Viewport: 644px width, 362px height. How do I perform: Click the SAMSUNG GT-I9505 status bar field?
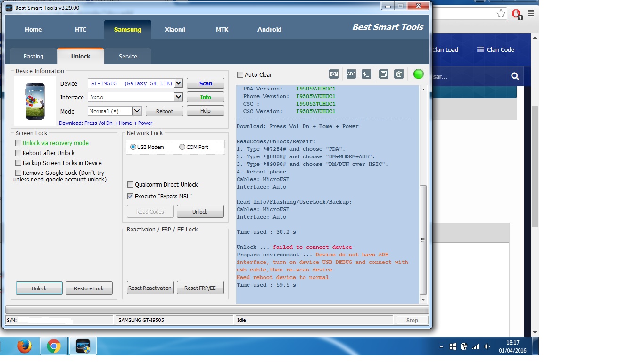175,320
